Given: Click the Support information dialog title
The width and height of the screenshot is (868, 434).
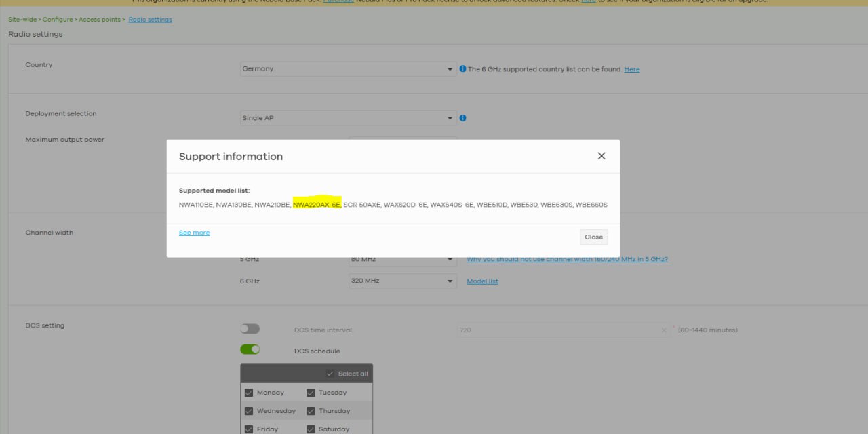Looking at the screenshot, I should pos(231,157).
